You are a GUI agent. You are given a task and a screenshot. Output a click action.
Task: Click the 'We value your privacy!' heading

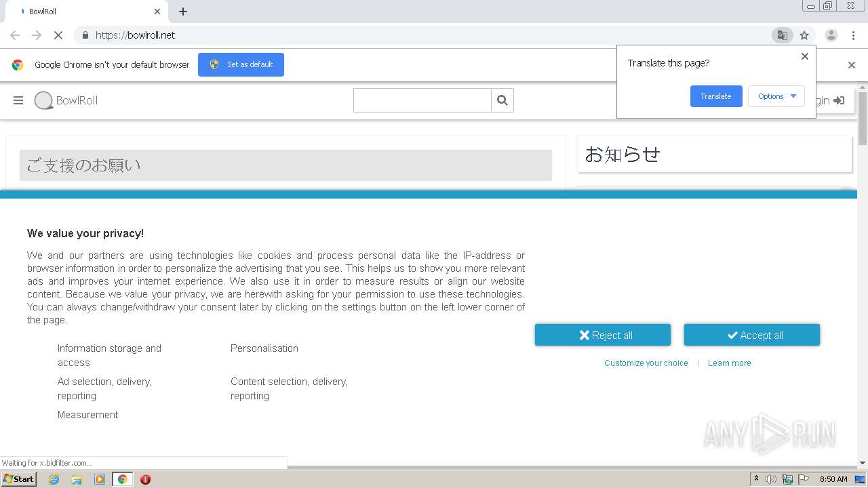pyautogui.click(x=85, y=233)
